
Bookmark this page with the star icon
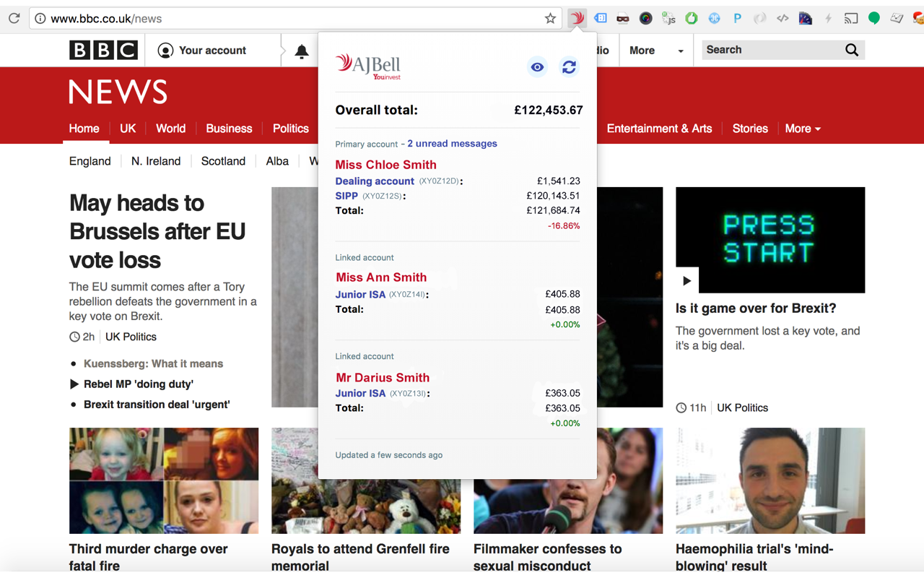[550, 19]
